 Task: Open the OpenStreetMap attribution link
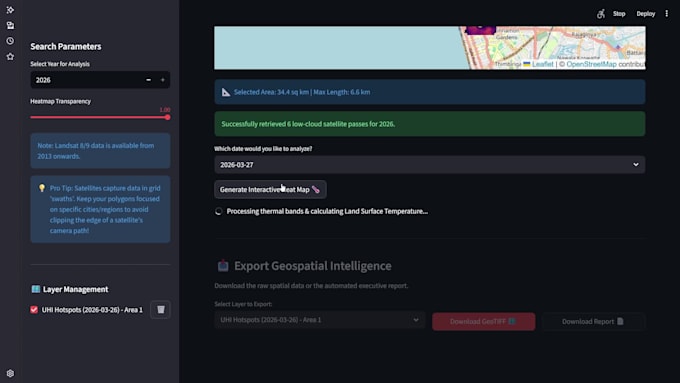[x=591, y=64]
